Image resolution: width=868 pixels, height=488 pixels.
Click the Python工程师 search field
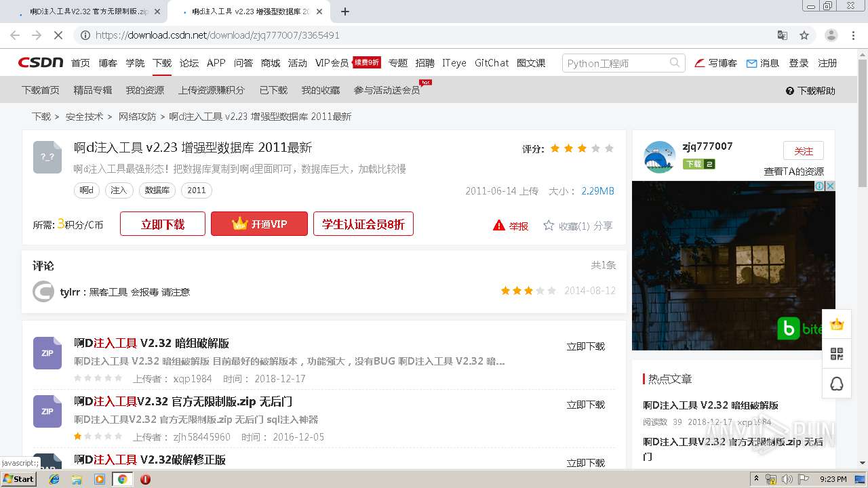(x=616, y=63)
